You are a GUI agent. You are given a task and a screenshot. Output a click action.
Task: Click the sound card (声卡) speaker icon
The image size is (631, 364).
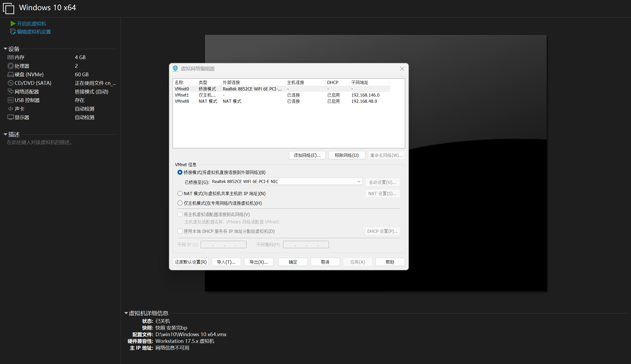[x=10, y=109]
